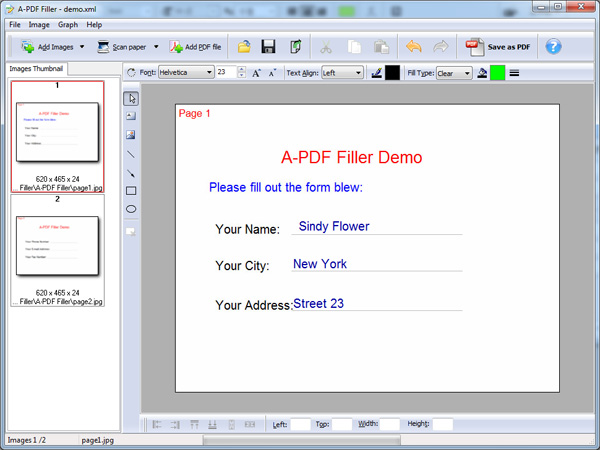
Task: Click the Top position input field
Action: (342, 424)
